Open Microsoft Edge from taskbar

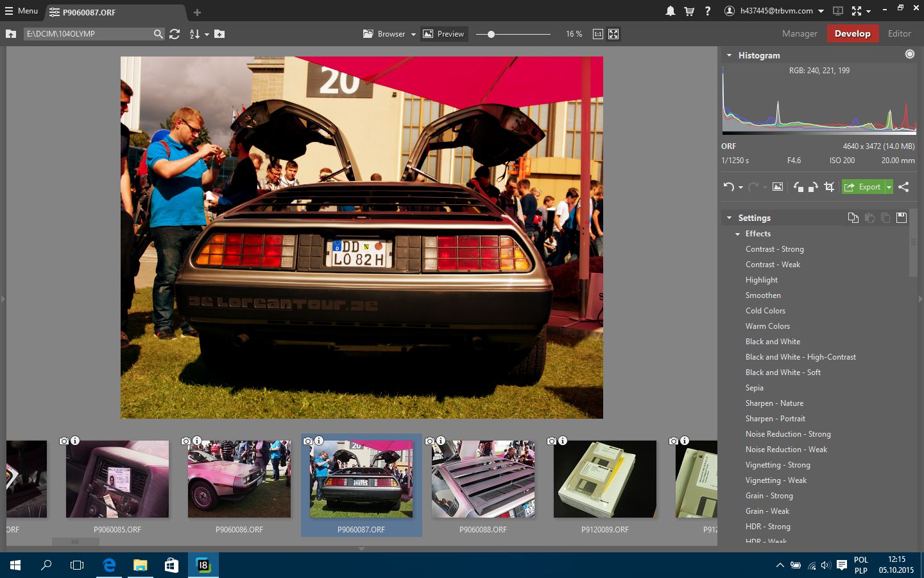109,565
